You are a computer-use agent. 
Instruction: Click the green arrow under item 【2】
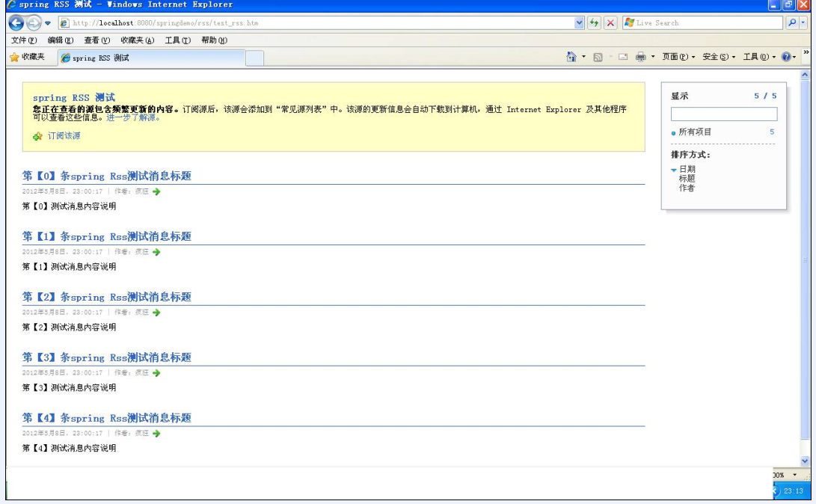[x=156, y=312]
